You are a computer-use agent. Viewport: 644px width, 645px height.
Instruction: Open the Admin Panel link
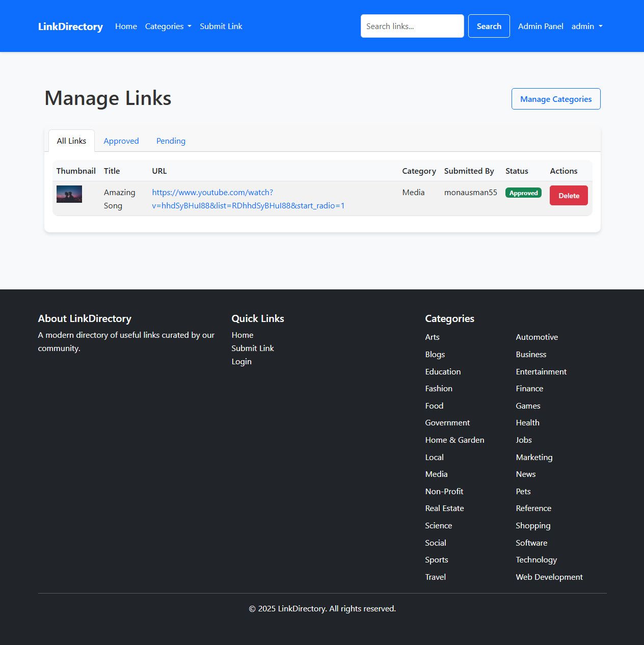[541, 26]
